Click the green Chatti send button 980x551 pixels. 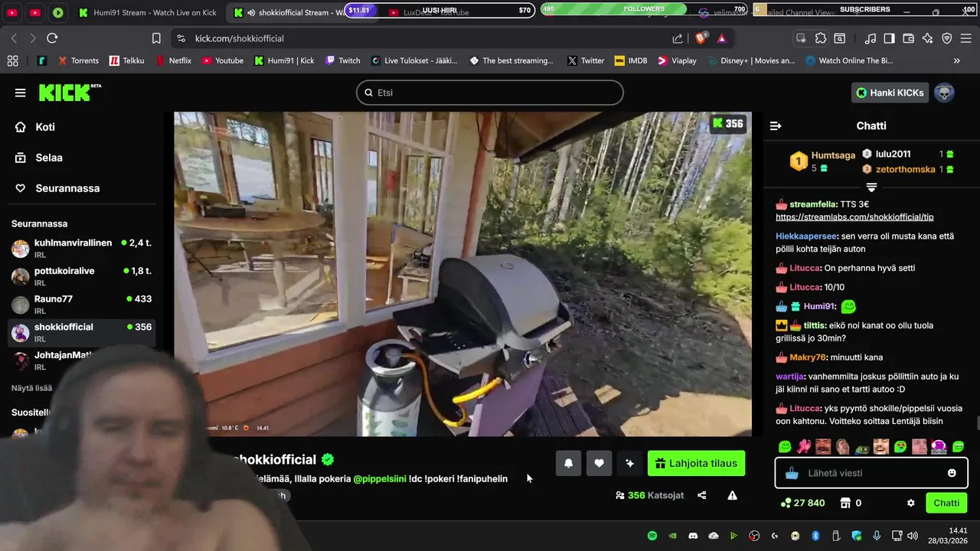click(x=946, y=503)
